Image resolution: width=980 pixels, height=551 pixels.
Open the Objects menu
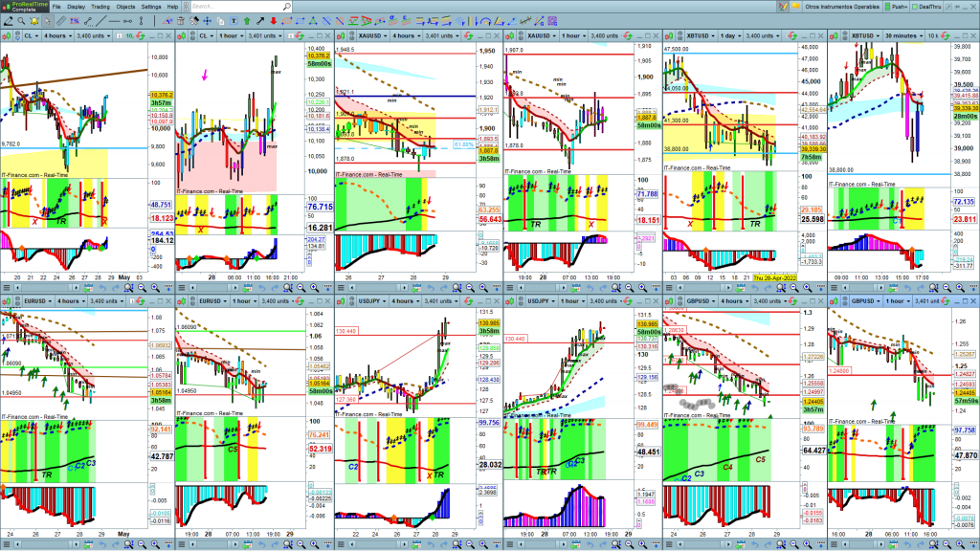coord(125,7)
